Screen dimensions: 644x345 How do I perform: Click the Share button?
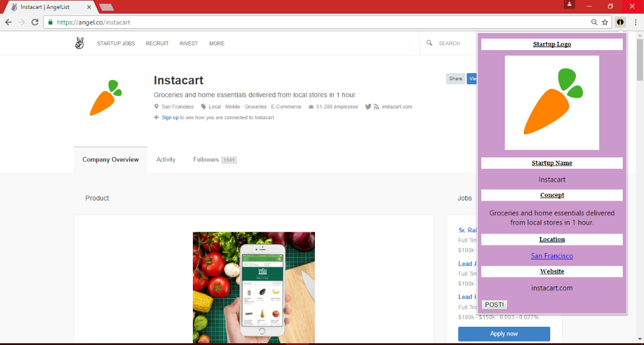click(x=455, y=78)
